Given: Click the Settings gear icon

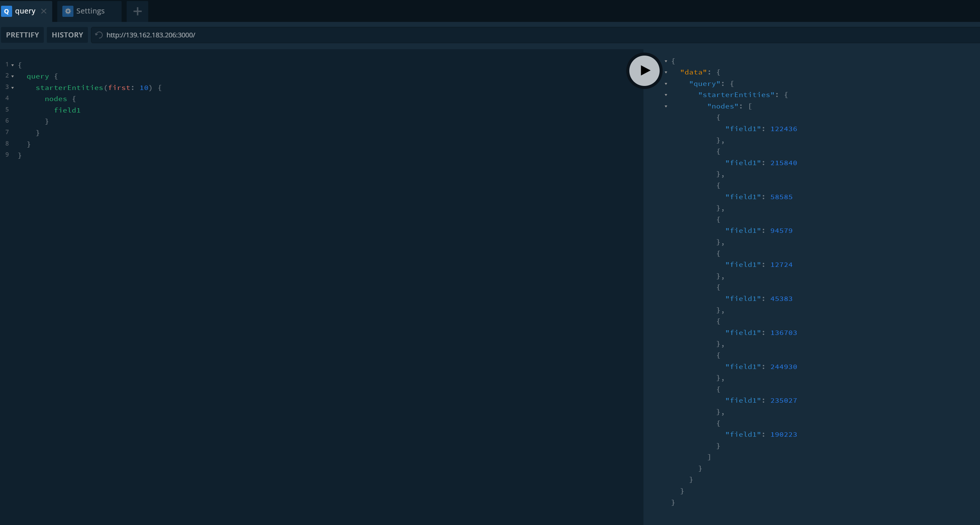Looking at the screenshot, I should [68, 11].
